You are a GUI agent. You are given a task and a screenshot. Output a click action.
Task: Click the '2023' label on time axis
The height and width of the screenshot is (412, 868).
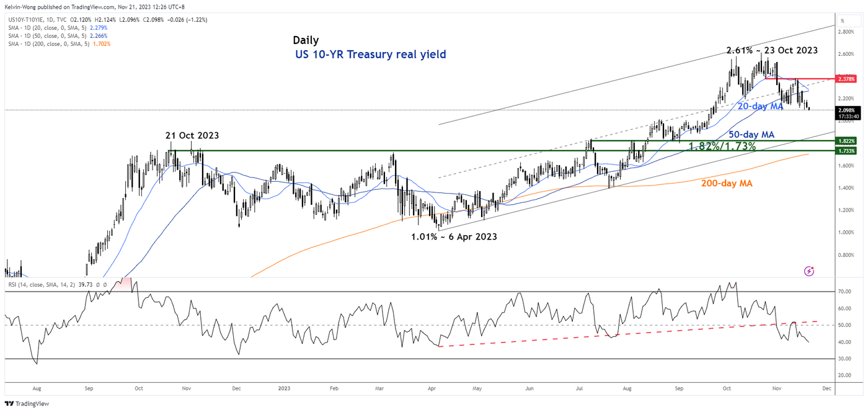click(284, 388)
